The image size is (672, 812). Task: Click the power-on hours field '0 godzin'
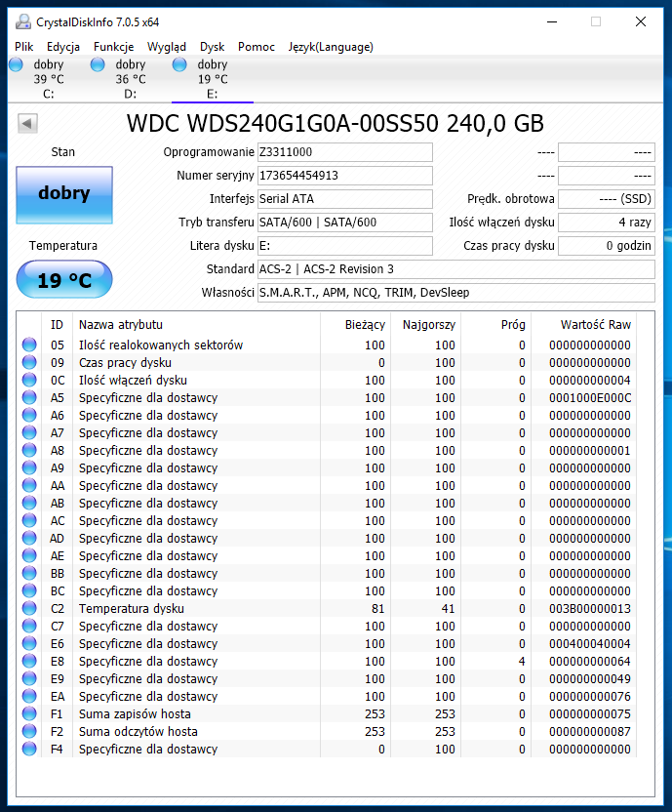coord(607,246)
